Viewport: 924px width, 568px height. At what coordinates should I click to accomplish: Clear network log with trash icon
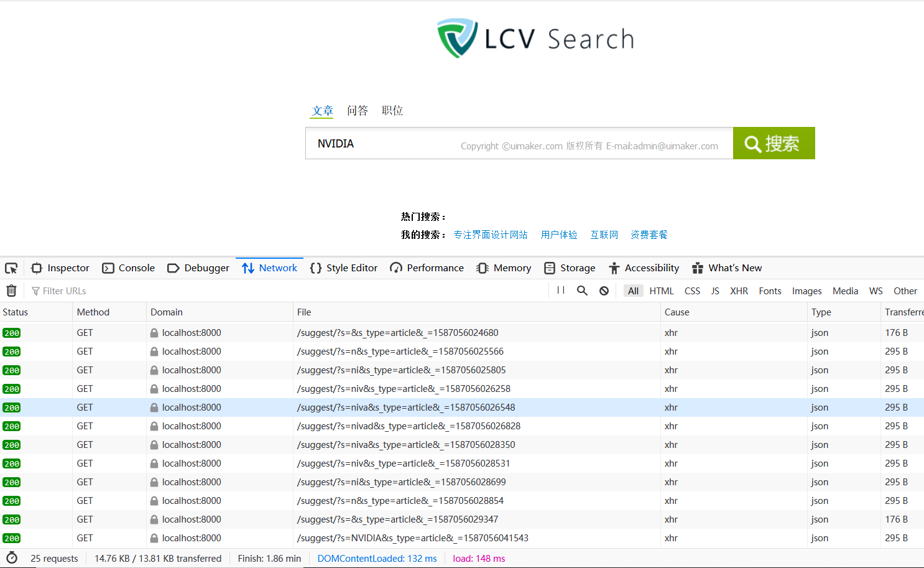[11, 291]
